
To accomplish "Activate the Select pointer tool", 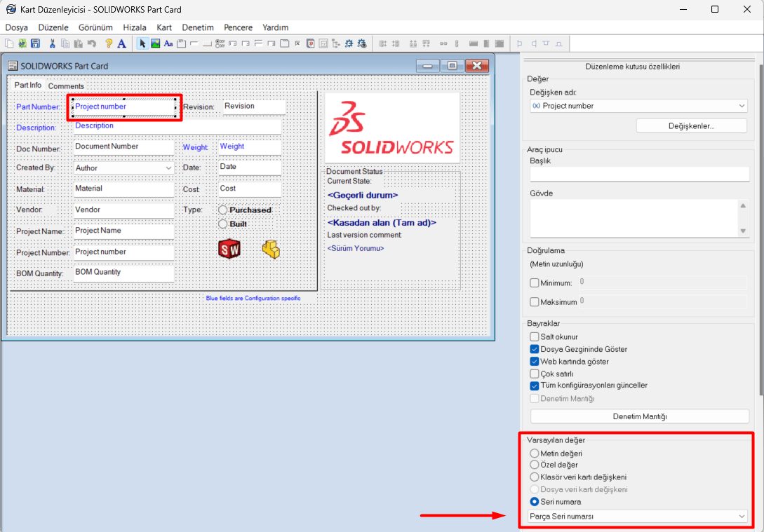I will tap(142, 43).
